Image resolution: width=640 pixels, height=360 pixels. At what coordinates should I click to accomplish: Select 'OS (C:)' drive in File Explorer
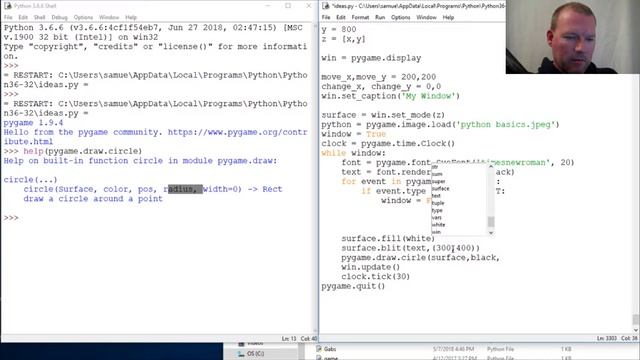255,353
